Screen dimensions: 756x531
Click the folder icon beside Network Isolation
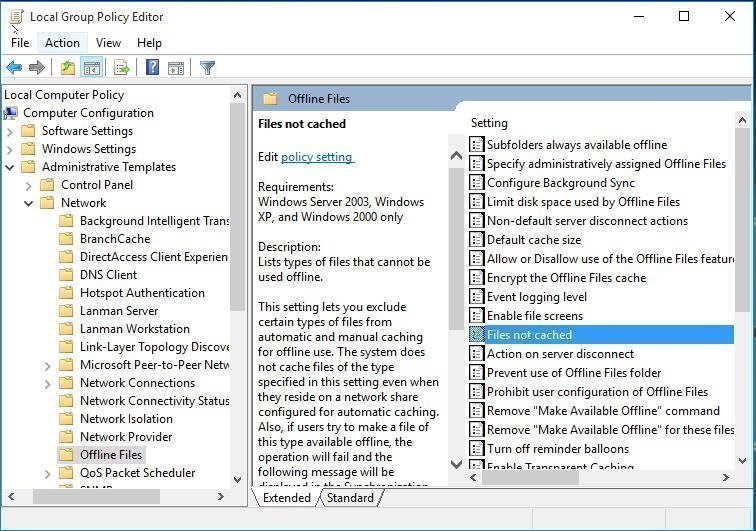pyautogui.click(x=66, y=419)
